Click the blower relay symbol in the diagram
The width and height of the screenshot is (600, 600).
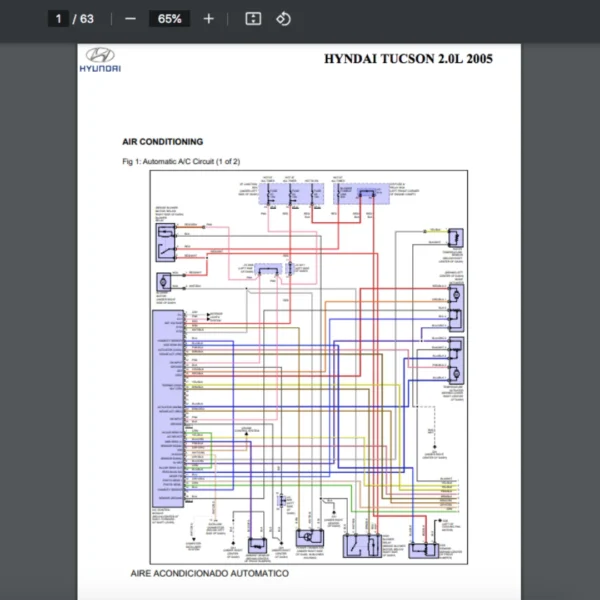[x=164, y=237]
